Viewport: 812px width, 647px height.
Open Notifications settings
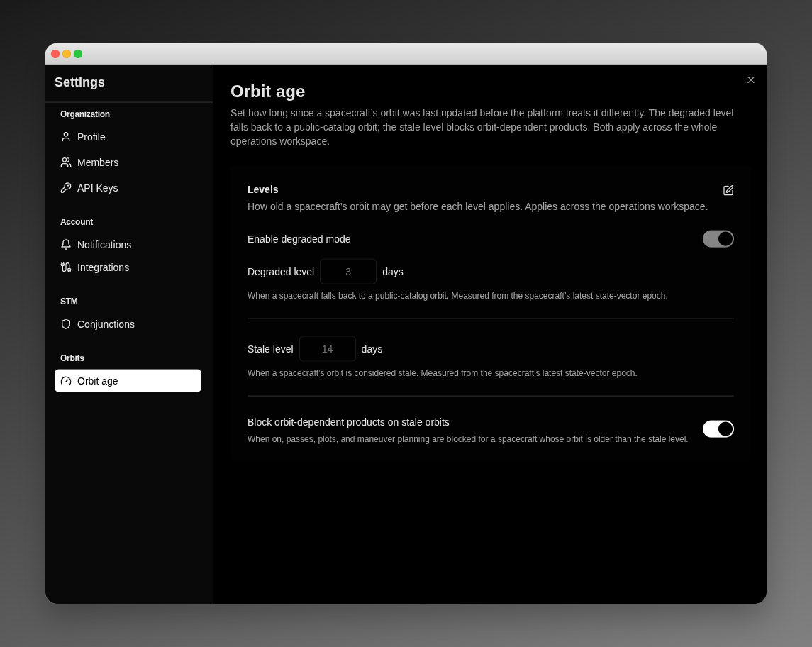[x=128, y=245]
